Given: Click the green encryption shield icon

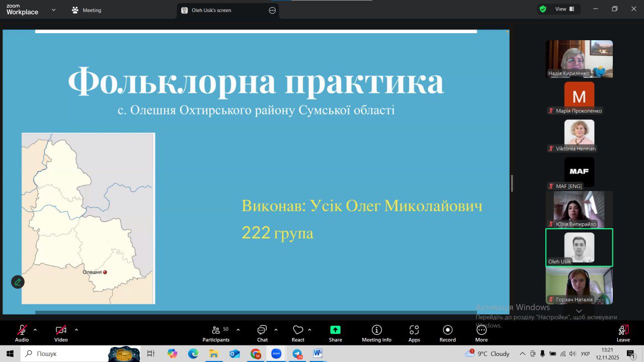Looking at the screenshot, I should click(543, 9).
